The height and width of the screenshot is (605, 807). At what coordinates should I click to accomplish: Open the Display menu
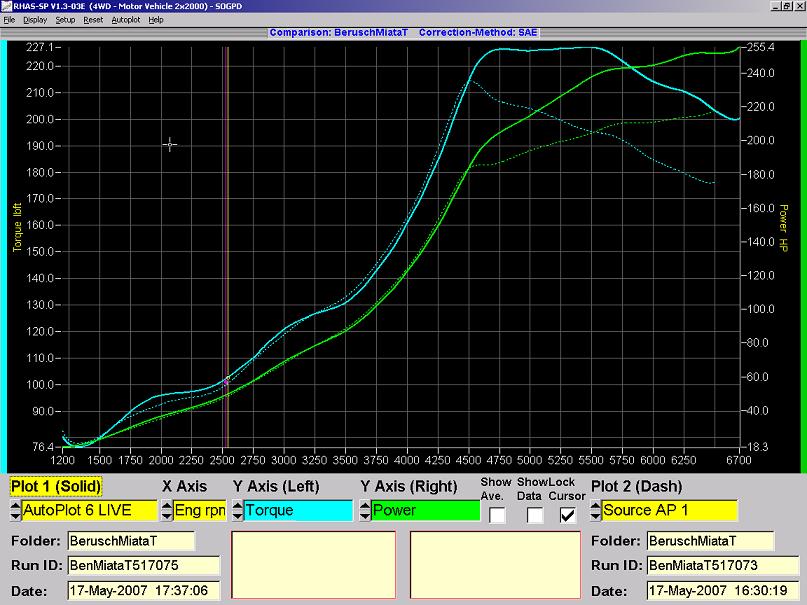point(35,20)
